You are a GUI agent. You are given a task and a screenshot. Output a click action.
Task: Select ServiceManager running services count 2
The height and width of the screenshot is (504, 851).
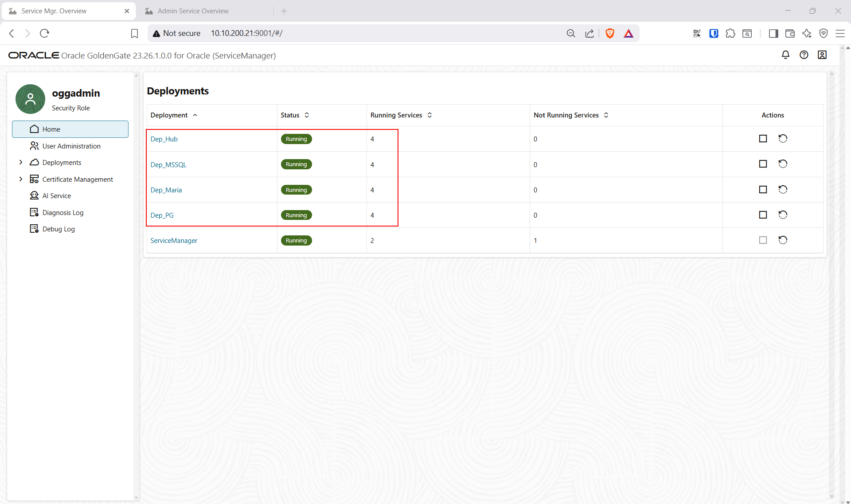[372, 241]
